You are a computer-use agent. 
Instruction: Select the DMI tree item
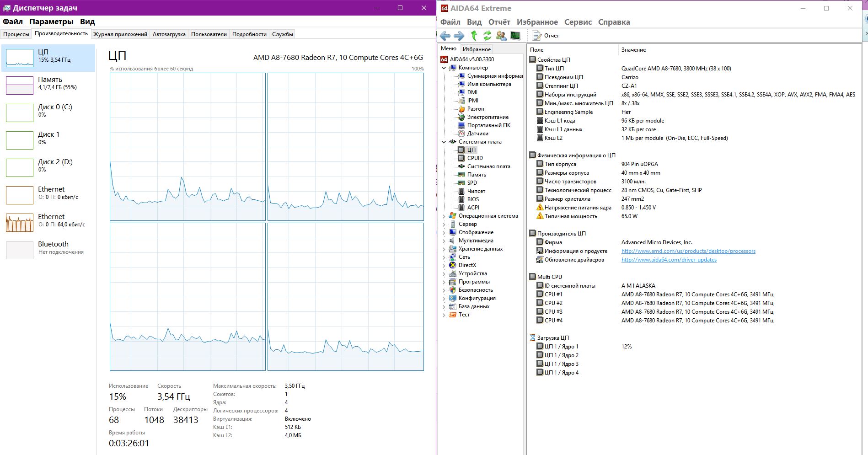pyautogui.click(x=468, y=92)
